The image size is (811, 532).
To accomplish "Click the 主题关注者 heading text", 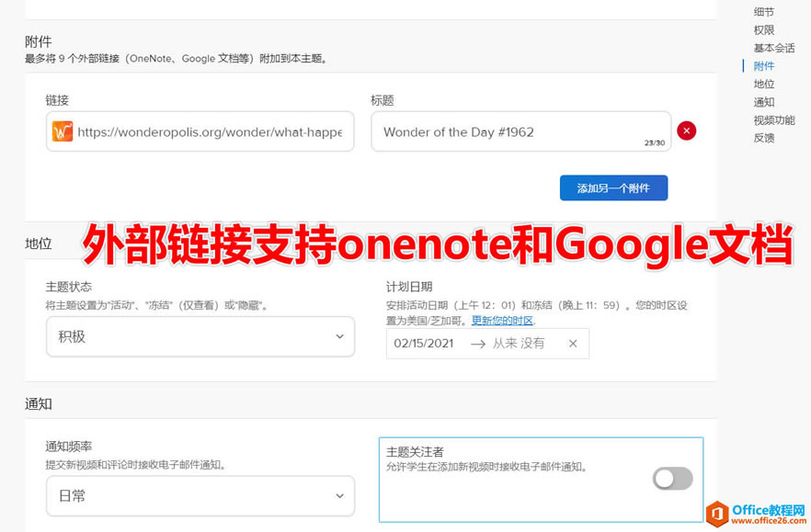I will click(415, 452).
